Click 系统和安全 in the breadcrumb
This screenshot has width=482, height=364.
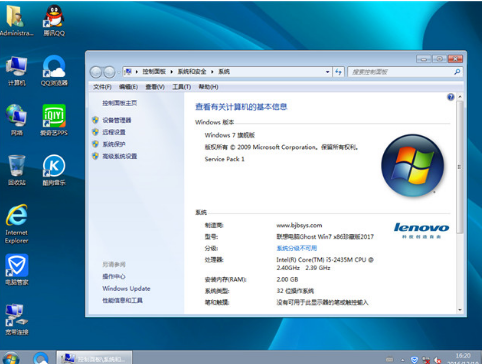[x=192, y=72]
